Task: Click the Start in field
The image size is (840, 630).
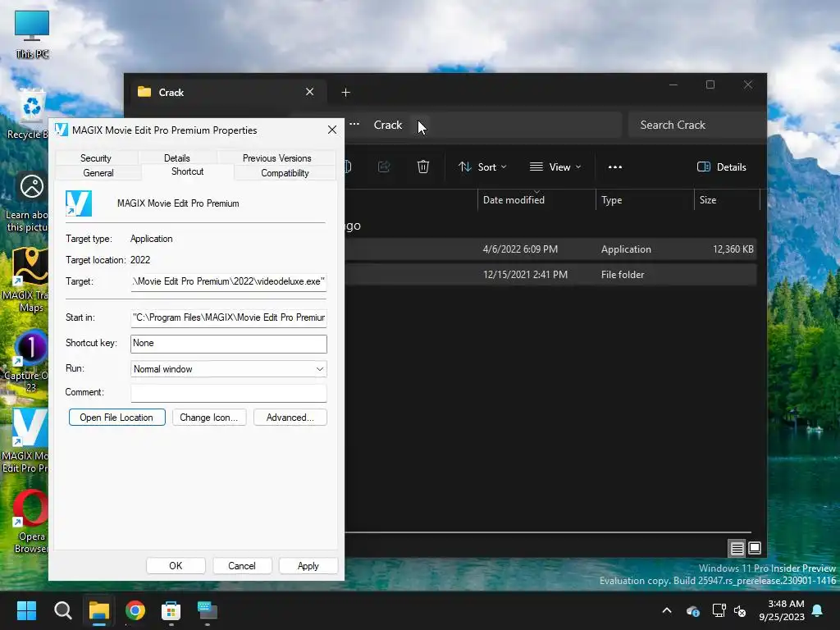Action: (x=229, y=317)
